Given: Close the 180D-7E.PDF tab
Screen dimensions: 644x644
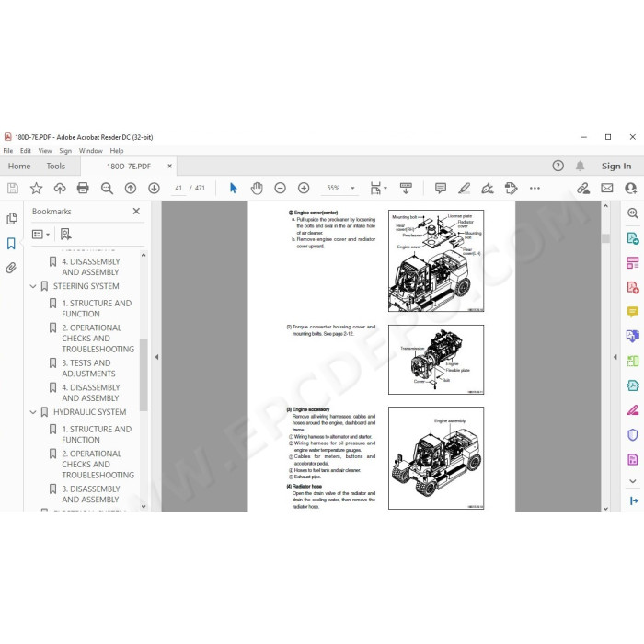Looking at the screenshot, I should point(169,166).
